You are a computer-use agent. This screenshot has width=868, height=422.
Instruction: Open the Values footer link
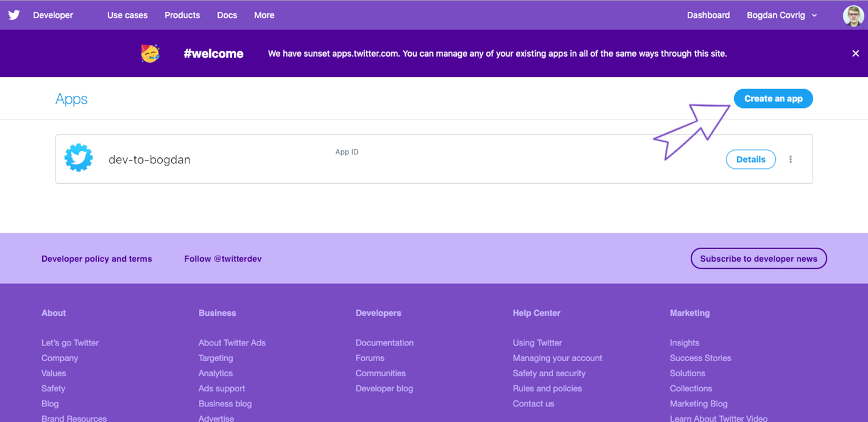[x=54, y=373]
